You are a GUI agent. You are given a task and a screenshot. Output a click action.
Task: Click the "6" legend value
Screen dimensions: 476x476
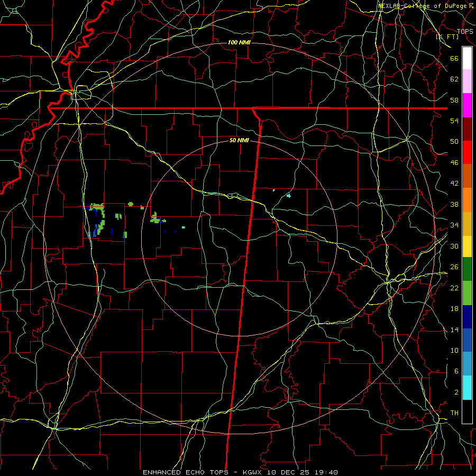coord(456,371)
